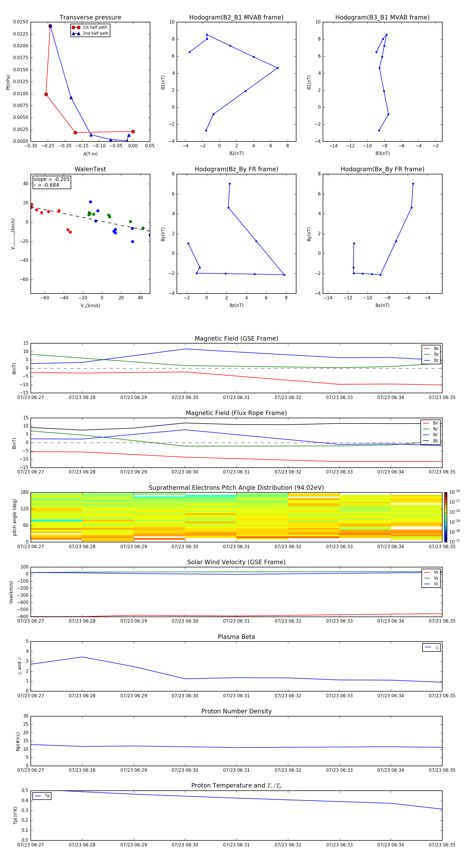Click the 'Hodogram(Bz_By FR frame)' title

[x=236, y=169]
